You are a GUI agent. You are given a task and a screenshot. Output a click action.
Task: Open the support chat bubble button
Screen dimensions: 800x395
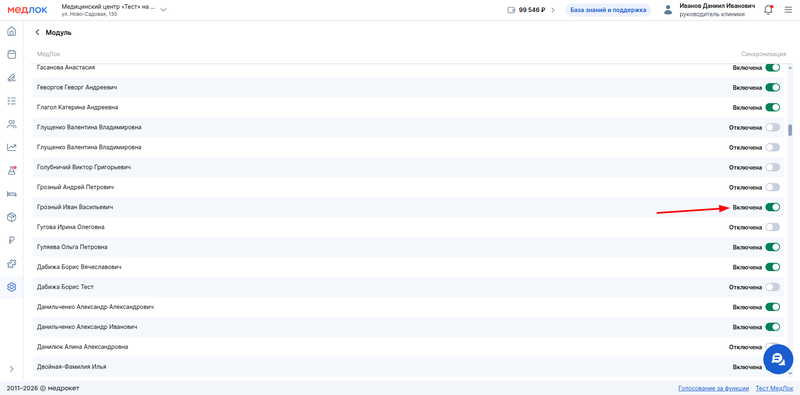[778, 359]
